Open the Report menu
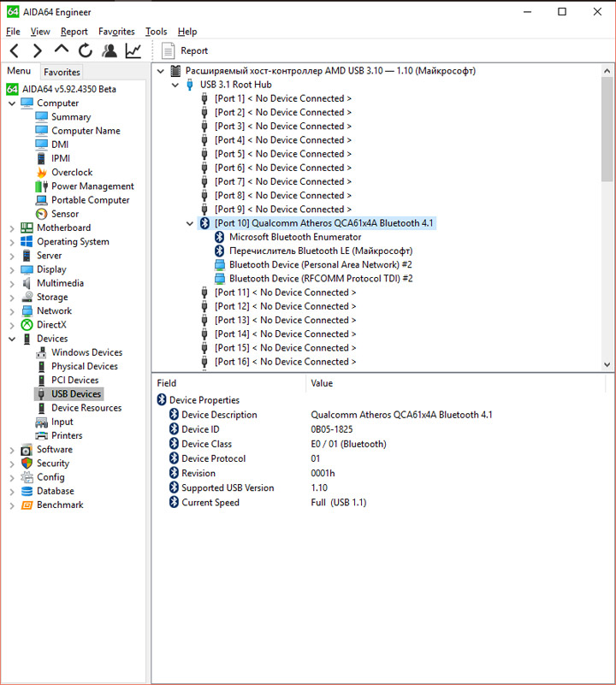 [x=74, y=32]
